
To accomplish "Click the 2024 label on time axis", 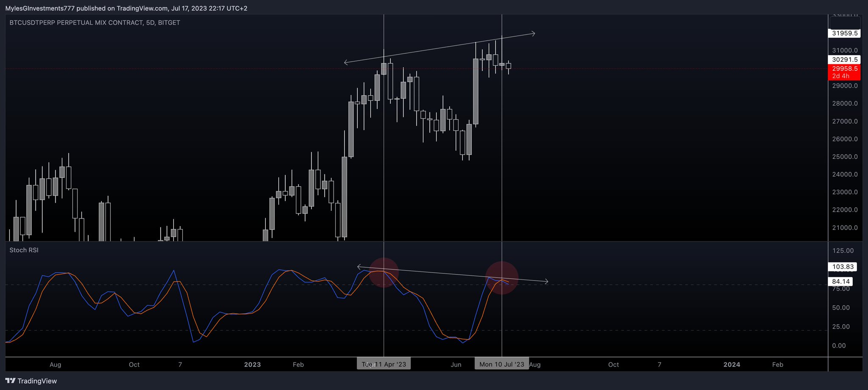I will coord(732,365).
